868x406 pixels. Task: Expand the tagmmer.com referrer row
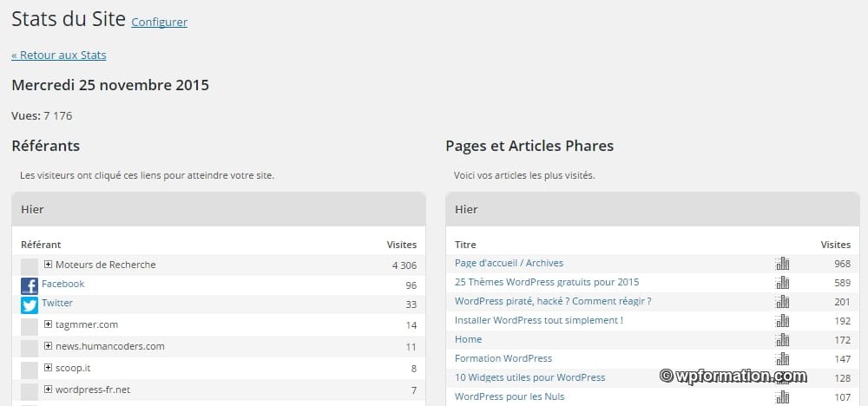click(48, 324)
